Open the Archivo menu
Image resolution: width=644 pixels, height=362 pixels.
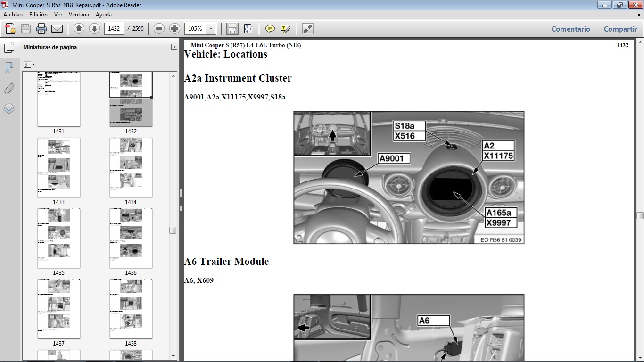(x=13, y=15)
